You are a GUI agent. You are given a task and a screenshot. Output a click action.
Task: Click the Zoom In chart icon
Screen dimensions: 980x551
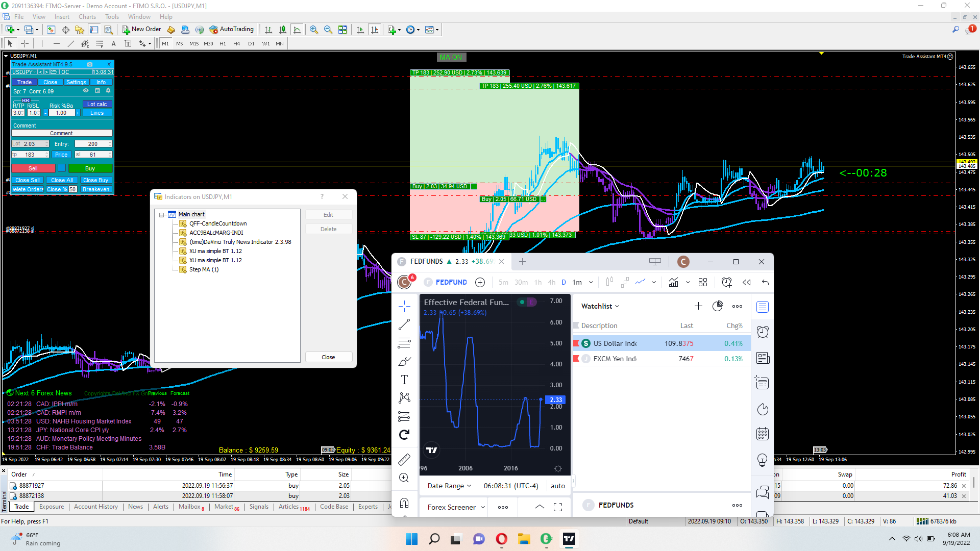[314, 30]
